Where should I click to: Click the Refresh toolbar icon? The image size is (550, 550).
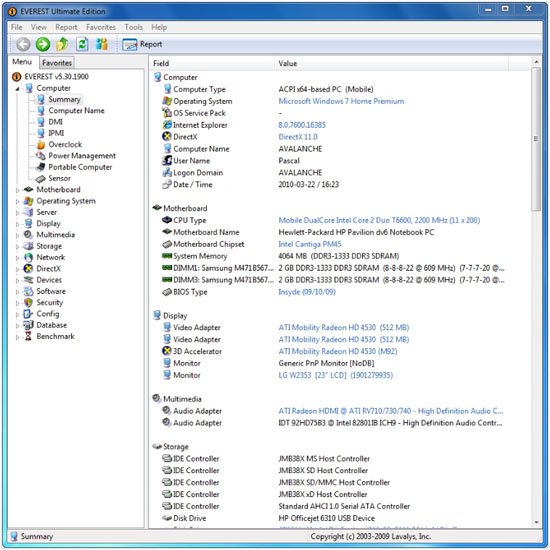82,44
